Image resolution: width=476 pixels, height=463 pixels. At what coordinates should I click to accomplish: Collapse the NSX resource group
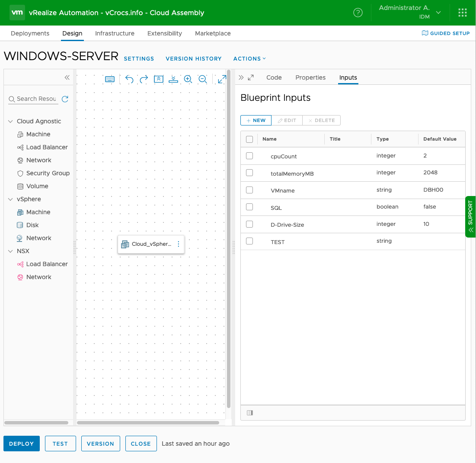[10, 251]
